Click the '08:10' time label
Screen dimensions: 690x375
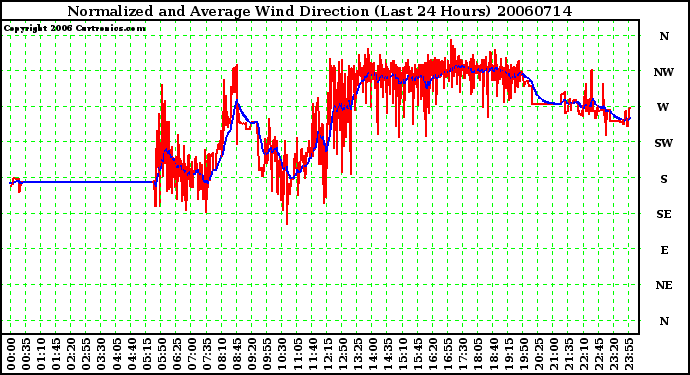click(x=222, y=354)
